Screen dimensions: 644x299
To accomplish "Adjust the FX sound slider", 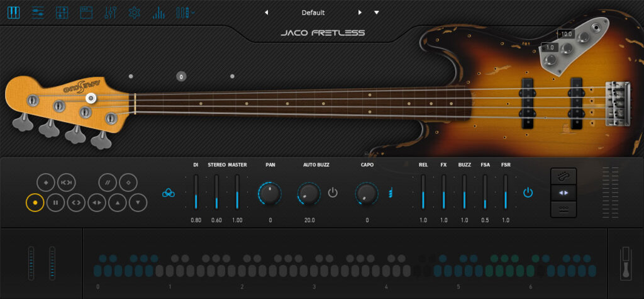I will click(443, 192).
